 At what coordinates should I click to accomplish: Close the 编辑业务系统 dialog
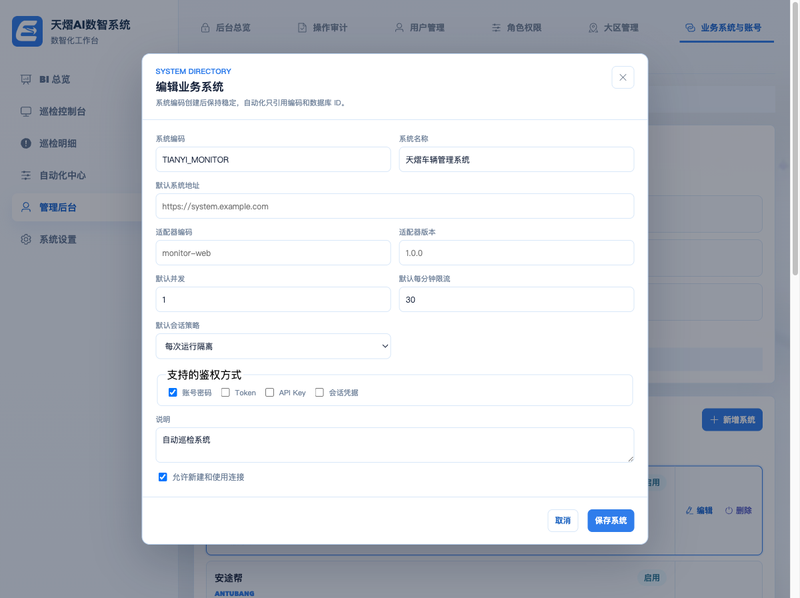[622, 78]
